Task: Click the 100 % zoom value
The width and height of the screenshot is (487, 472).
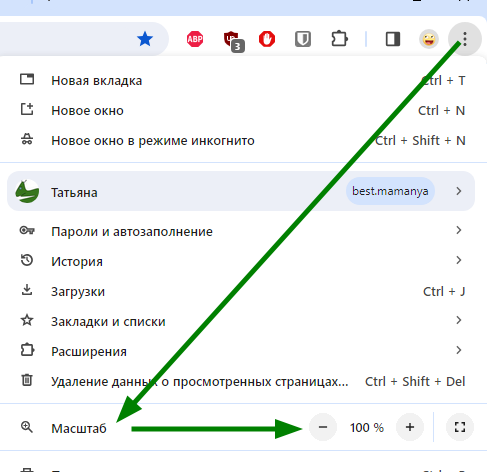Action: pos(367,428)
